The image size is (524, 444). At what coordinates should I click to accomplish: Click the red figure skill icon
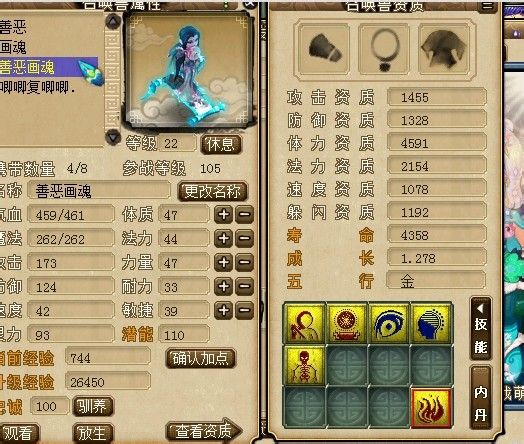pos(304,324)
